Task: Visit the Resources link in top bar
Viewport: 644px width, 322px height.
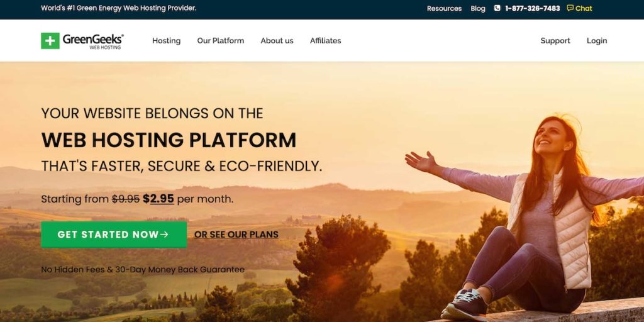Action: (444, 8)
